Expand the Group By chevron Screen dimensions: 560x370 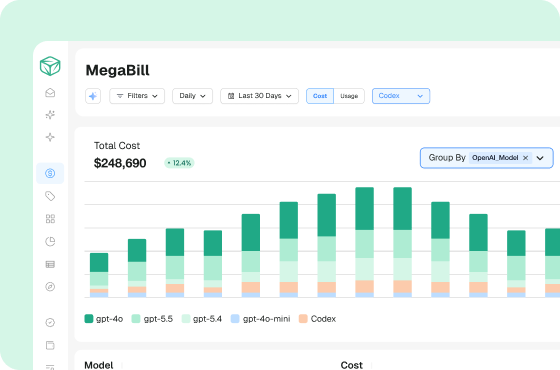coord(540,158)
